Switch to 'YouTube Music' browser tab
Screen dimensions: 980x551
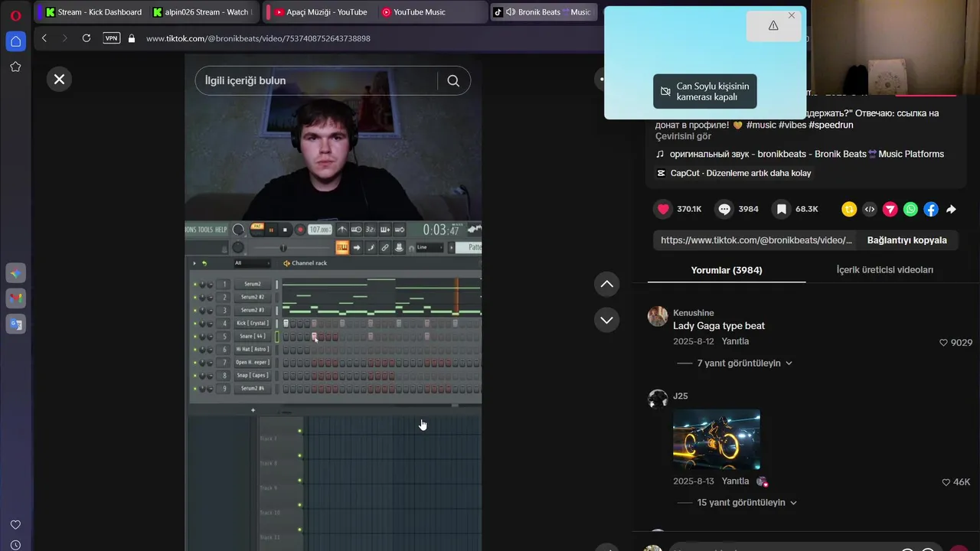pos(430,12)
